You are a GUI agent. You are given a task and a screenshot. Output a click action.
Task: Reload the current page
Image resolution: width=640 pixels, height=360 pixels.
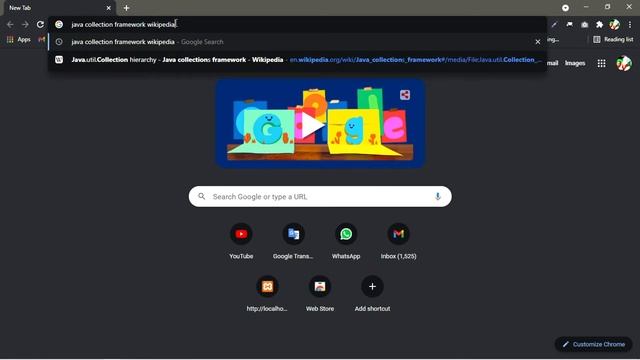40,24
